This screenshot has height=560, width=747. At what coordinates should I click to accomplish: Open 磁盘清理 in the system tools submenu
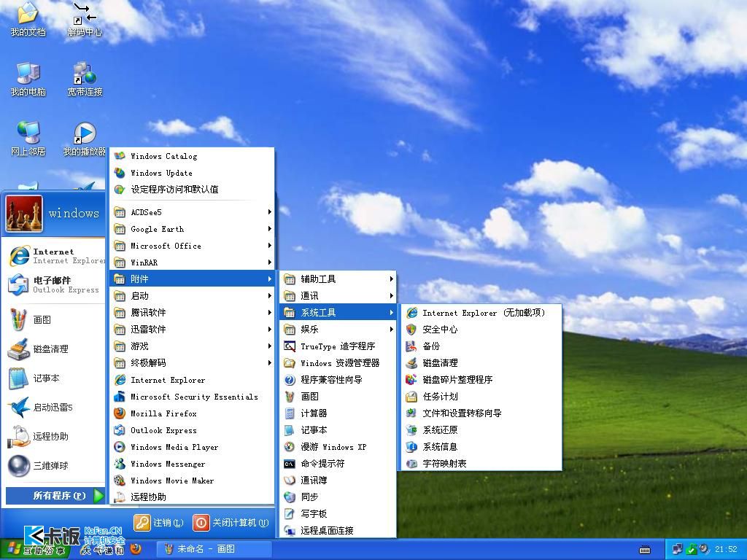click(481, 363)
